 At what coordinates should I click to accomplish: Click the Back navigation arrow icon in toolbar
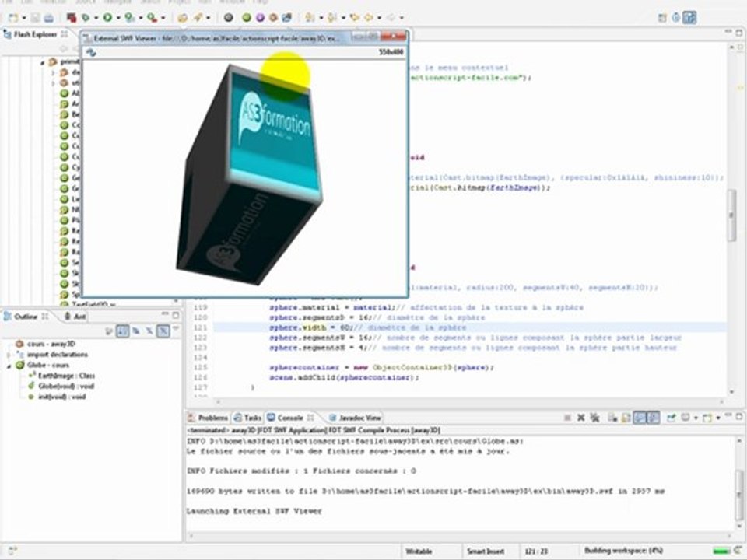(x=369, y=18)
